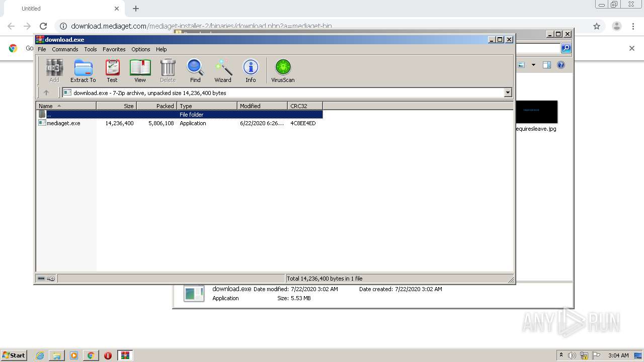Sort the list by the Packed column
Image resolution: width=644 pixels, height=362 pixels.
[156, 106]
